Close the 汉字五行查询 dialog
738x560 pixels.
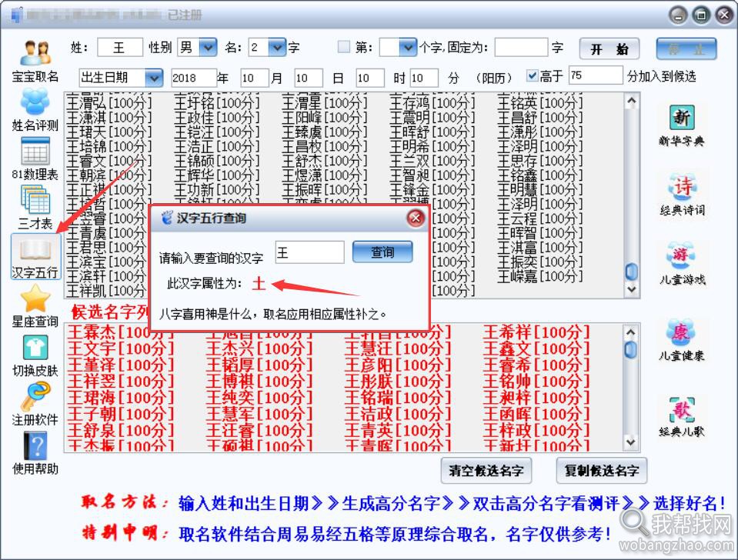click(416, 218)
